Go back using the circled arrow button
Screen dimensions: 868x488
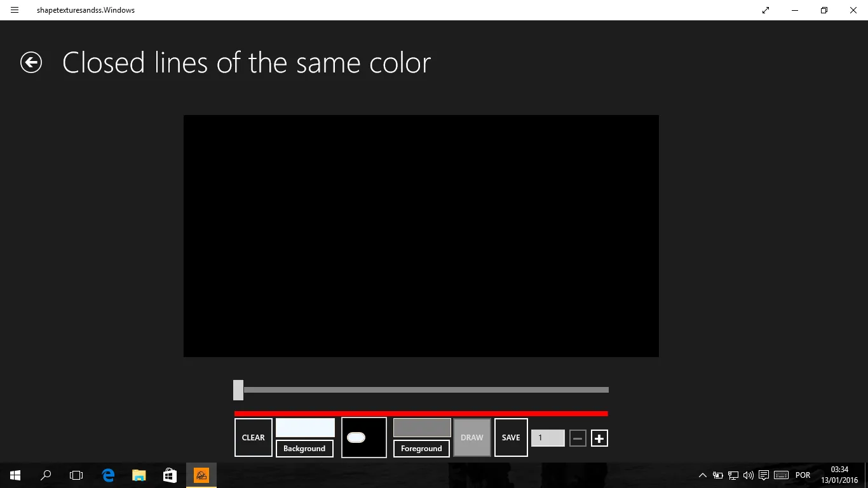[31, 62]
